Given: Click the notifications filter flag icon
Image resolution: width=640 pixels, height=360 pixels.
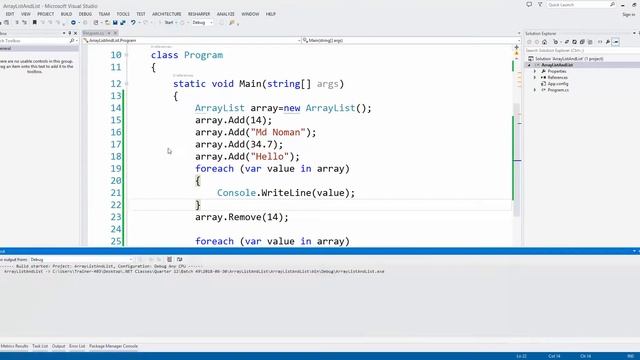Looking at the screenshot, I should coord(540,4).
